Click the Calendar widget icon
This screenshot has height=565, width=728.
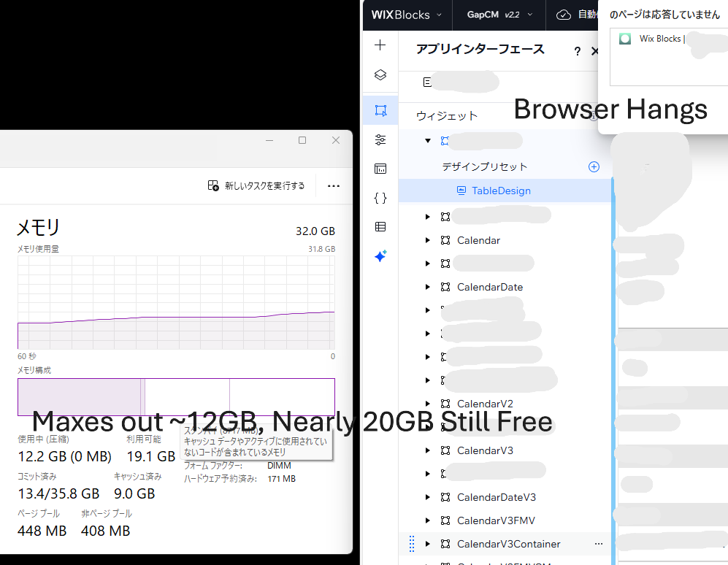[x=445, y=240]
